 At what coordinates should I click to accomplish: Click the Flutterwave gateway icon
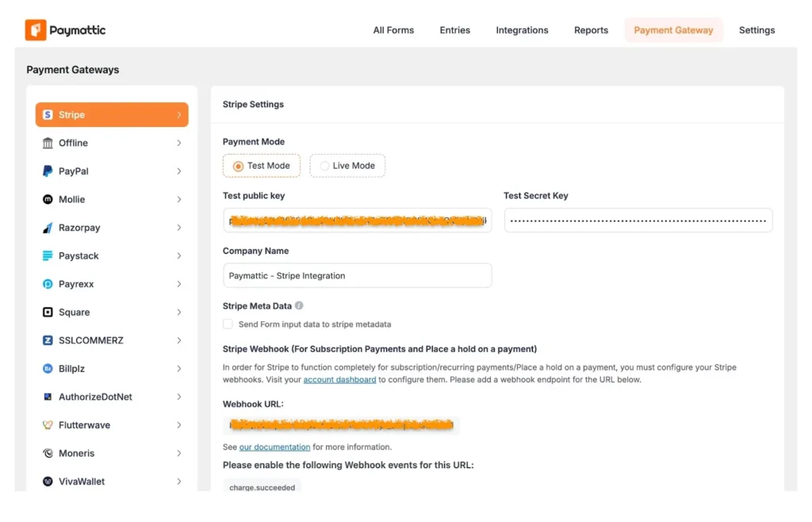coord(48,425)
